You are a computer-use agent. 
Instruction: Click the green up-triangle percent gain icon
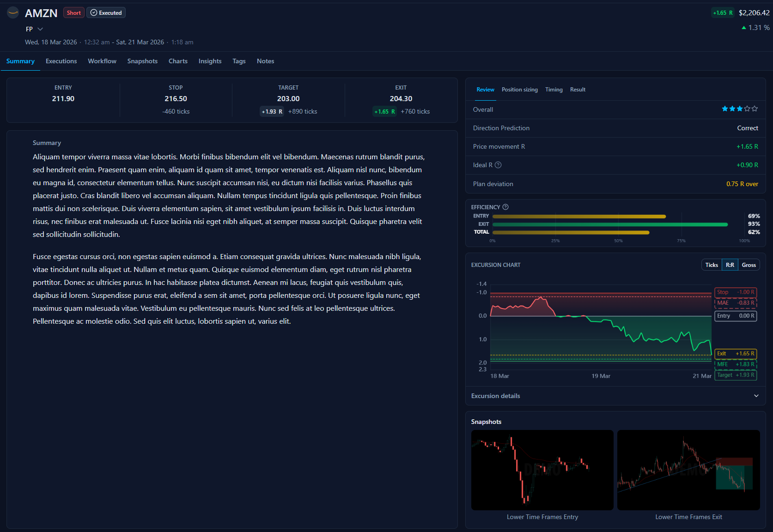tap(744, 28)
